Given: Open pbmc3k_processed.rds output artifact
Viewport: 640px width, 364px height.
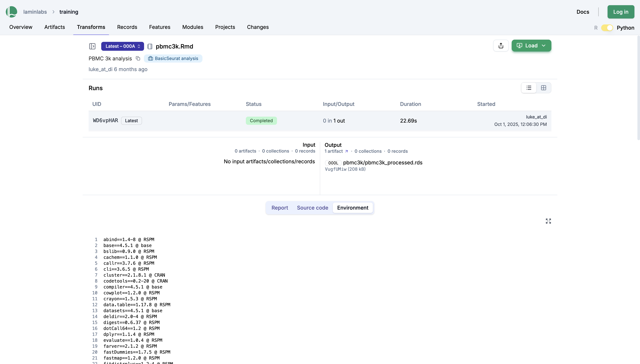Looking at the screenshot, I should pyautogui.click(x=382, y=163).
